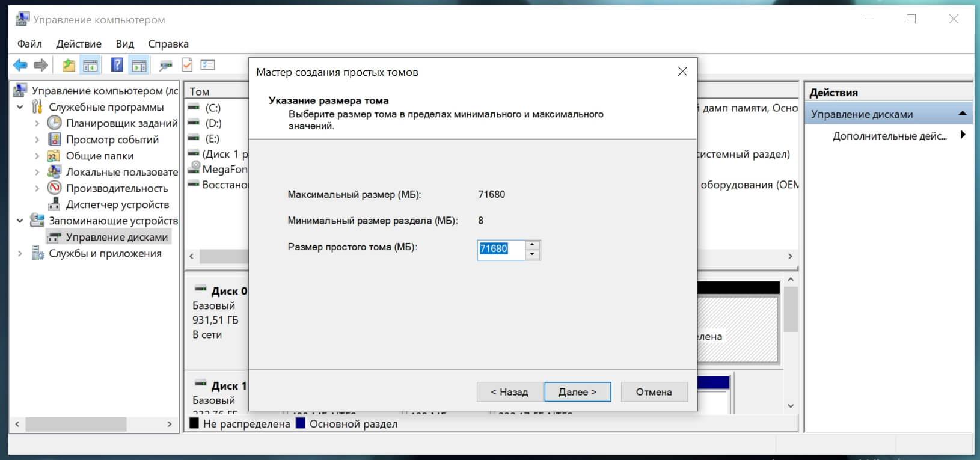Select Служебные программы tools node
Screen dimensions: 980x460
point(97,107)
